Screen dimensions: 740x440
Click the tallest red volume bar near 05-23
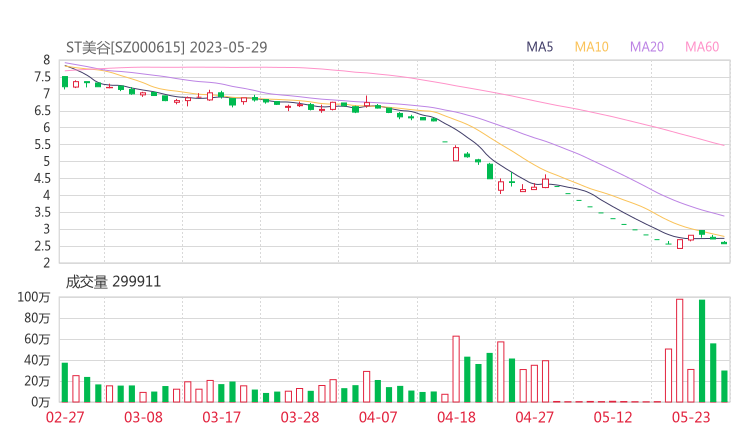point(680,351)
